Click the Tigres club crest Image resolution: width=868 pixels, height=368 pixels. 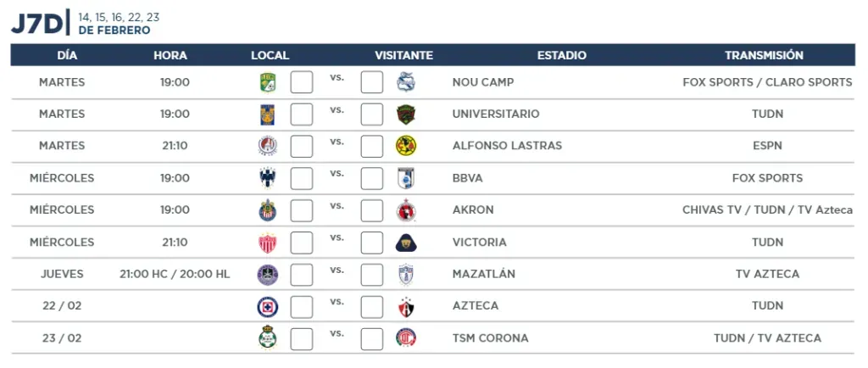(x=268, y=114)
